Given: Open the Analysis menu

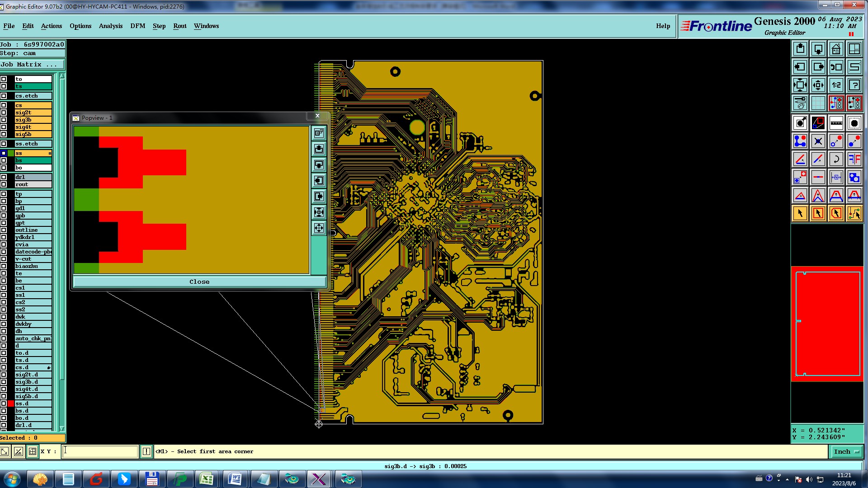Looking at the screenshot, I should [110, 26].
